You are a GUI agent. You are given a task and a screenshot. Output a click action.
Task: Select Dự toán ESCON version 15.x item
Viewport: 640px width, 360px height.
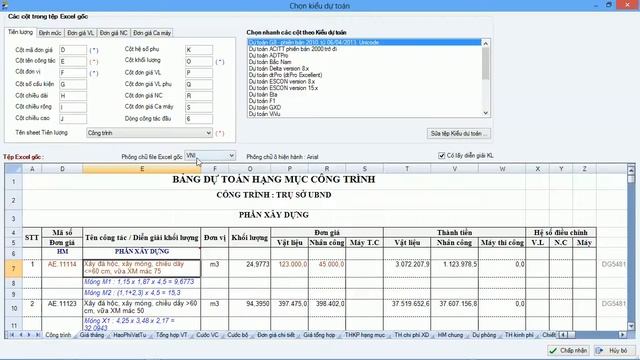point(364,88)
